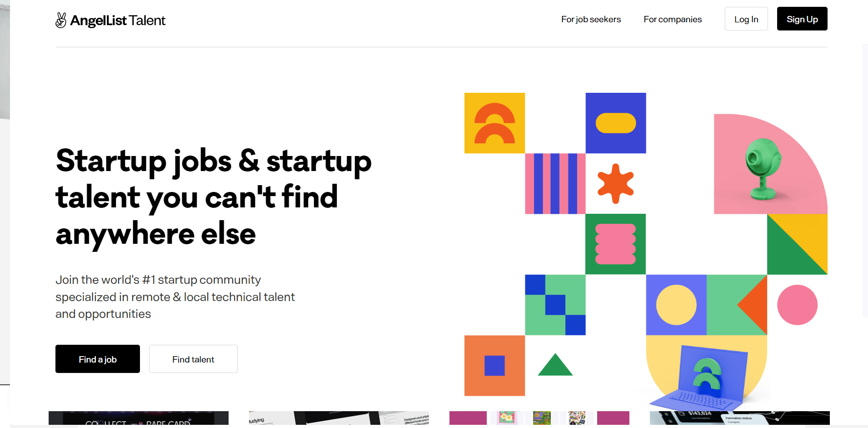
Task: Open the For job seekers menu
Action: coord(591,19)
